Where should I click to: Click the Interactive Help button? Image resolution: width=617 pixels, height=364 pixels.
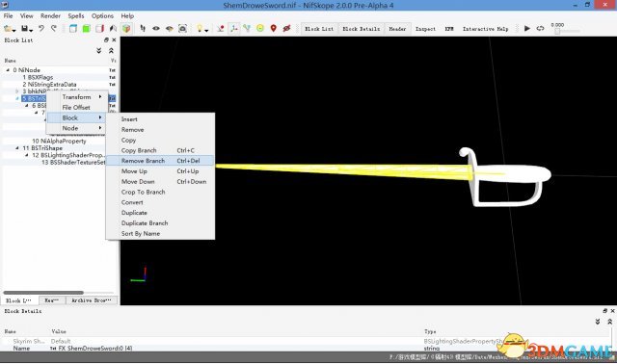point(485,29)
